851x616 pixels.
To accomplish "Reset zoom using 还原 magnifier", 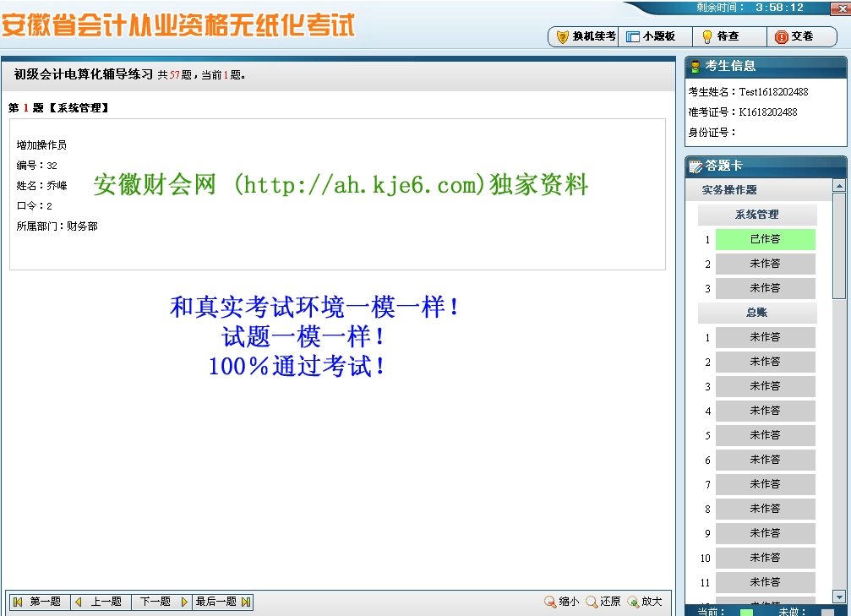I will 603,602.
